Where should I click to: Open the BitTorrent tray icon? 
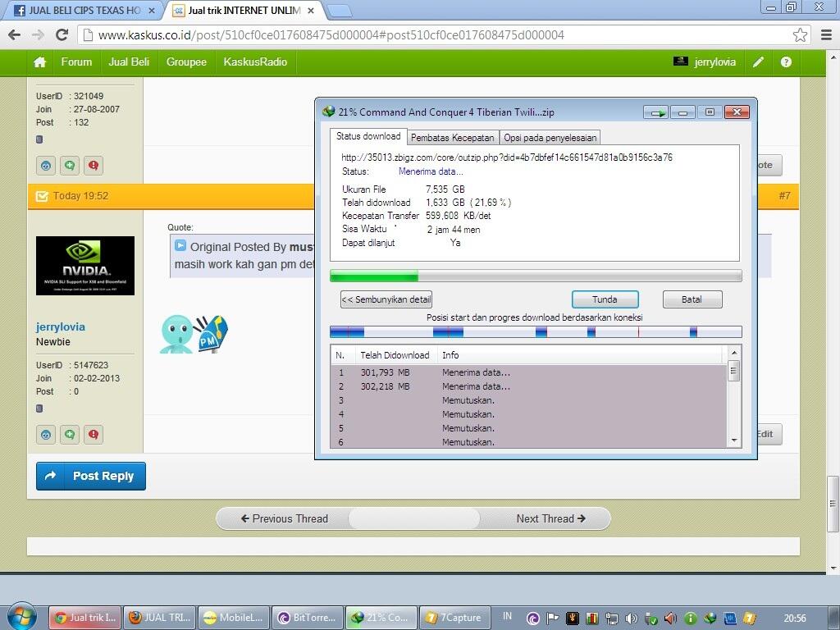[x=532, y=619]
